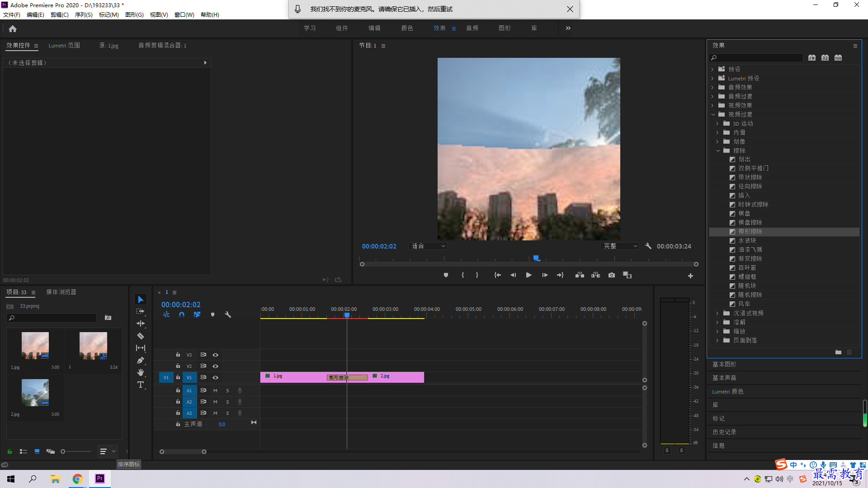Click Mark In bracket button
Screen dimensions: 868x488
point(462,275)
